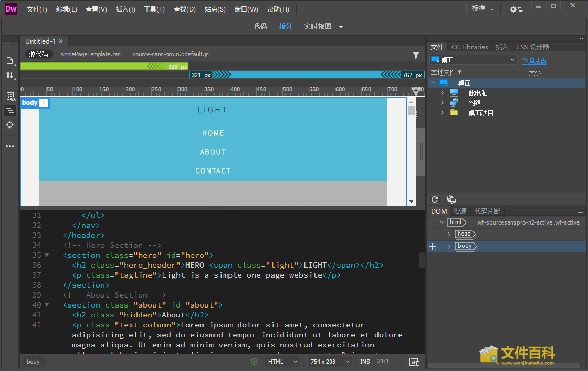Collapse code fold arrow at line 40

(47, 305)
